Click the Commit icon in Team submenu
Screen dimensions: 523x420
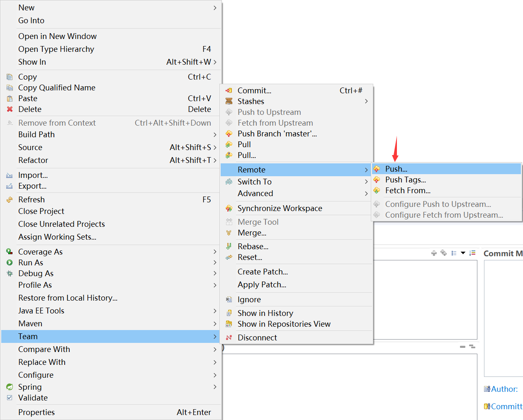pos(229,90)
